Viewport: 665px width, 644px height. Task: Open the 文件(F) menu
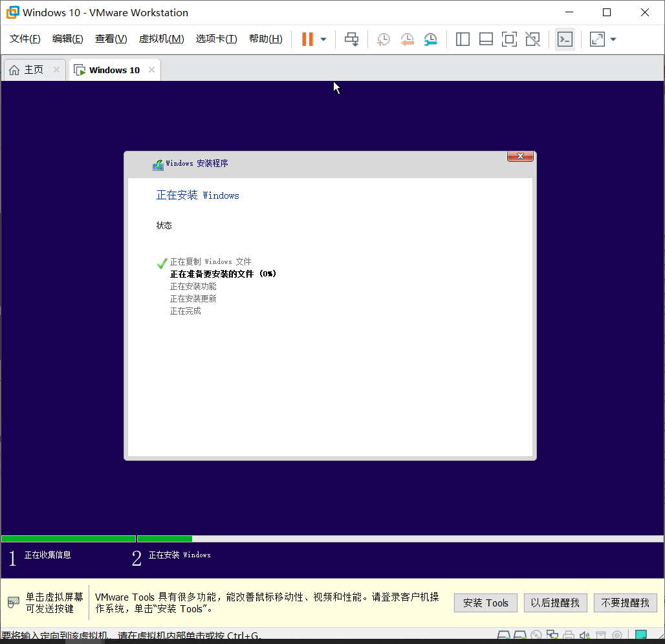pos(25,39)
